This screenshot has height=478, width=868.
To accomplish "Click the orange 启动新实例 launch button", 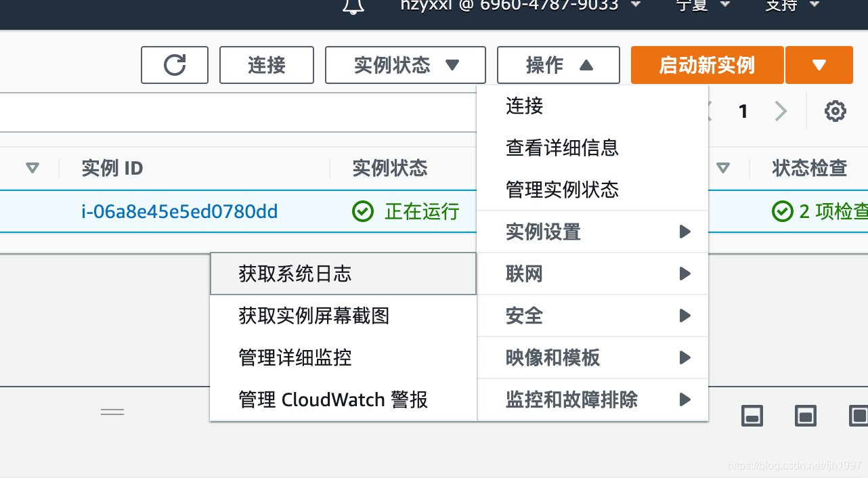I will point(706,64).
